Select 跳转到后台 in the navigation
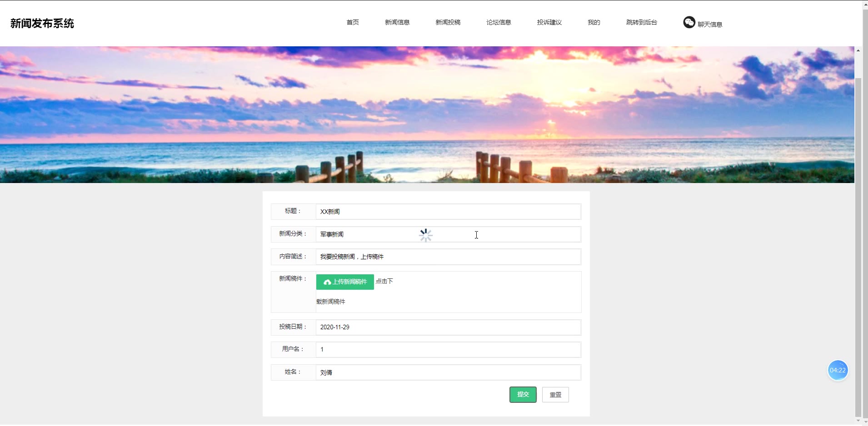The image size is (868, 426). point(642,22)
